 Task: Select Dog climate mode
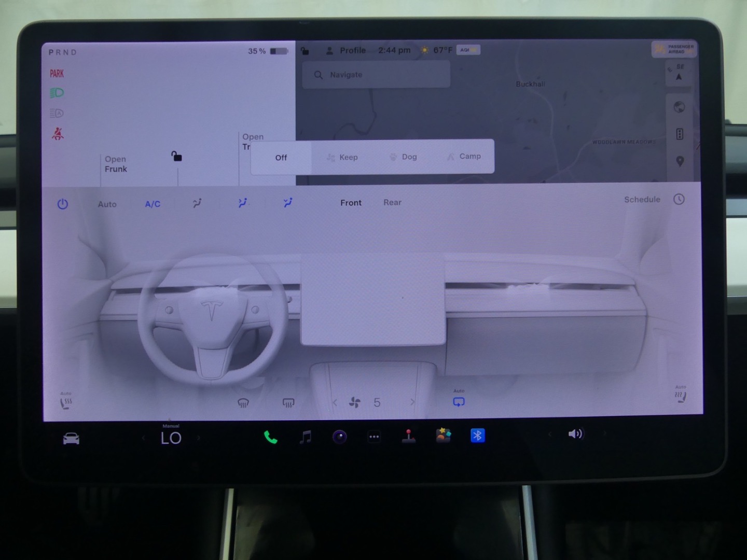pyautogui.click(x=403, y=157)
